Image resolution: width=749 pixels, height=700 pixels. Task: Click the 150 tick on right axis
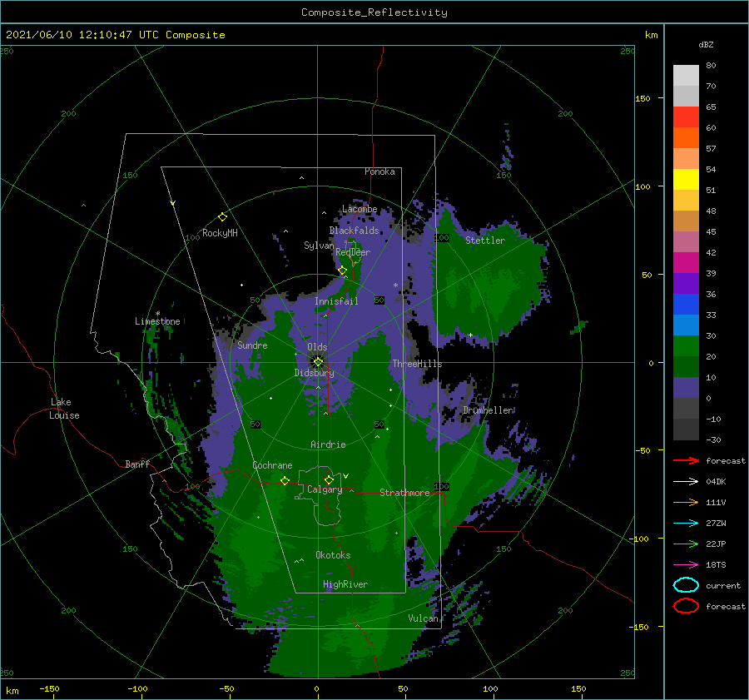click(x=642, y=98)
